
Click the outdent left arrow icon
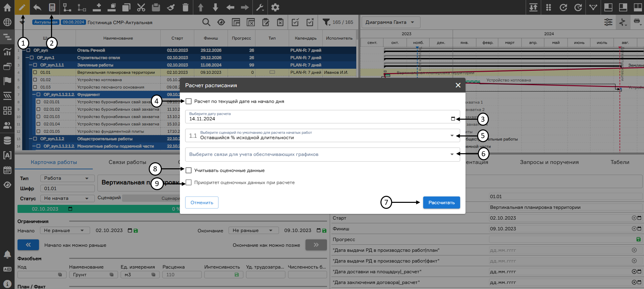pos(230,7)
